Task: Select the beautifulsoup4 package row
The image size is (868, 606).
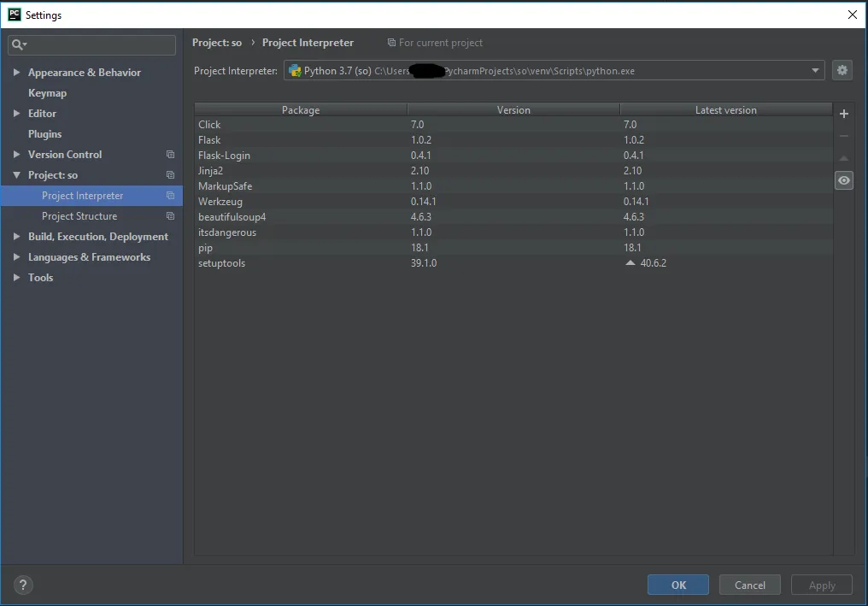Action: pos(513,217)
